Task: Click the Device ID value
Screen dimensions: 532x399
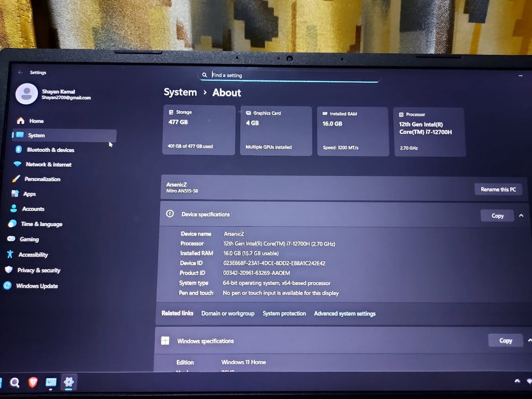Action: [x=274, y=263]
